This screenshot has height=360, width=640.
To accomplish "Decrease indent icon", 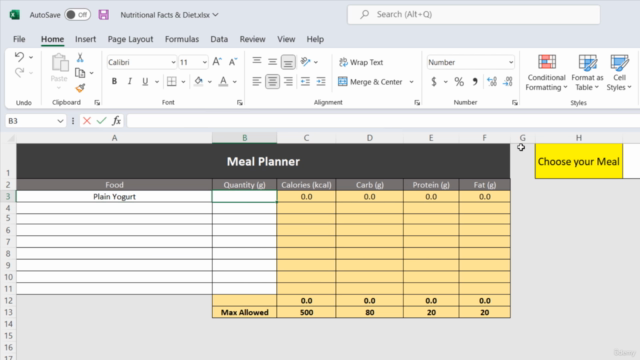I will (305, 82).
